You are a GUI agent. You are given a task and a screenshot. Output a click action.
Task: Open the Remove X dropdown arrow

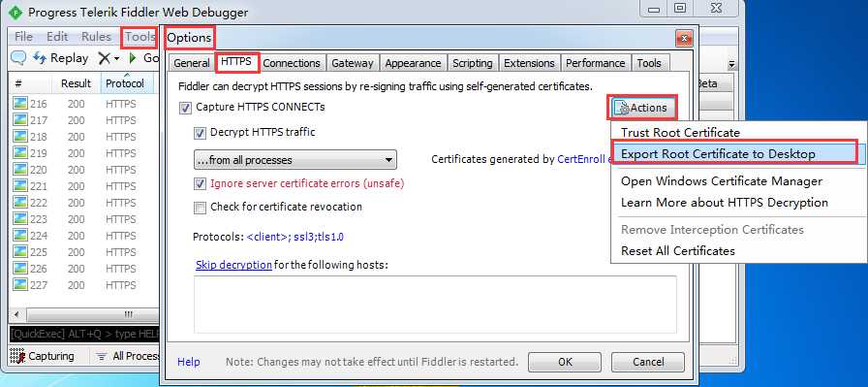[x=117, y=59]
